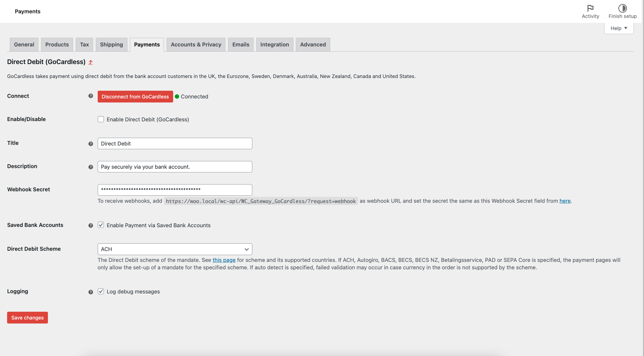644x356 pixels.
Task: Show help tooltip for Logging
Action: coord(91,292)
